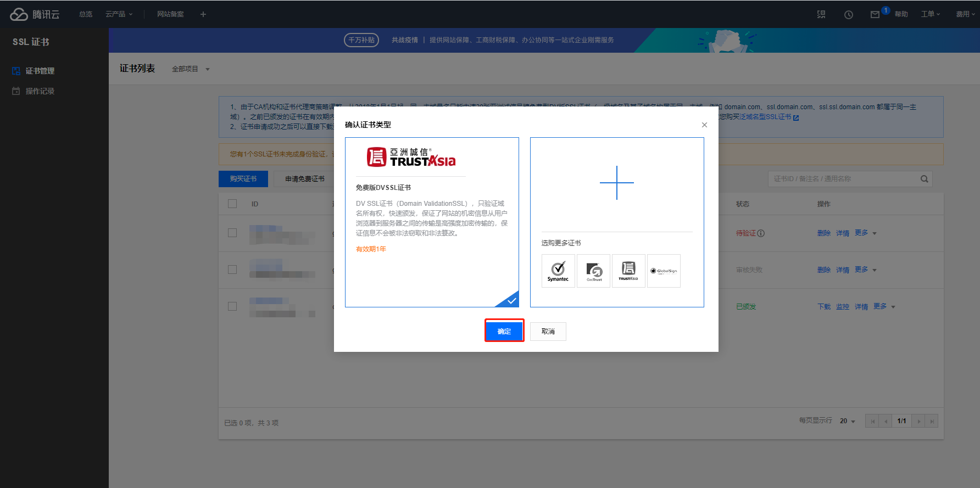The height and width of the screenshot is (488, 980).
Task: Click the large plus to buy more certificates
Action: [617, 183]
